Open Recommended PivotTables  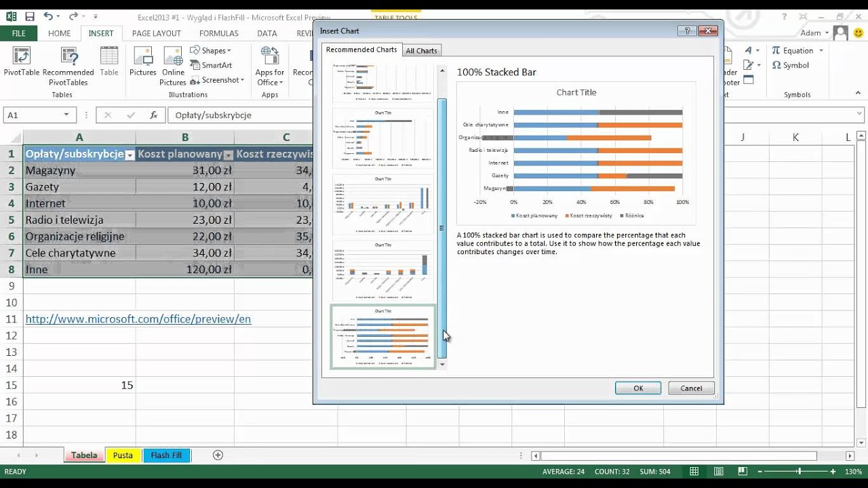(68, 66)
